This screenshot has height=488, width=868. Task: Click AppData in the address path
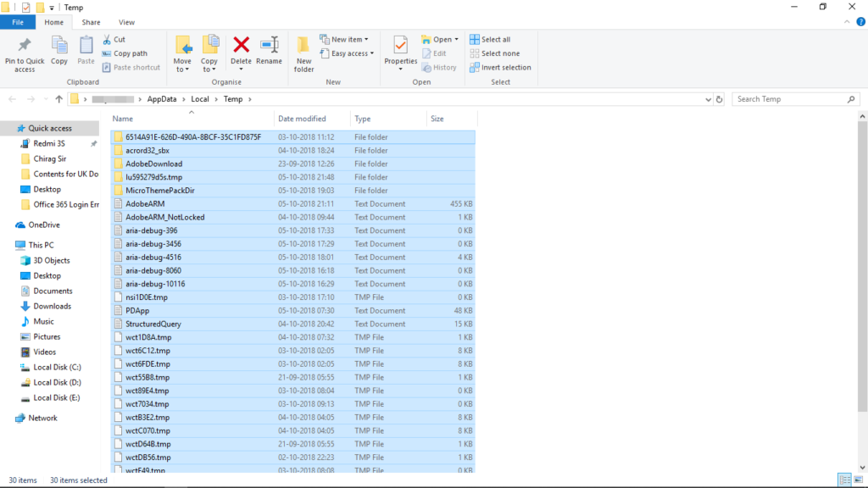[x=162, y=99]
